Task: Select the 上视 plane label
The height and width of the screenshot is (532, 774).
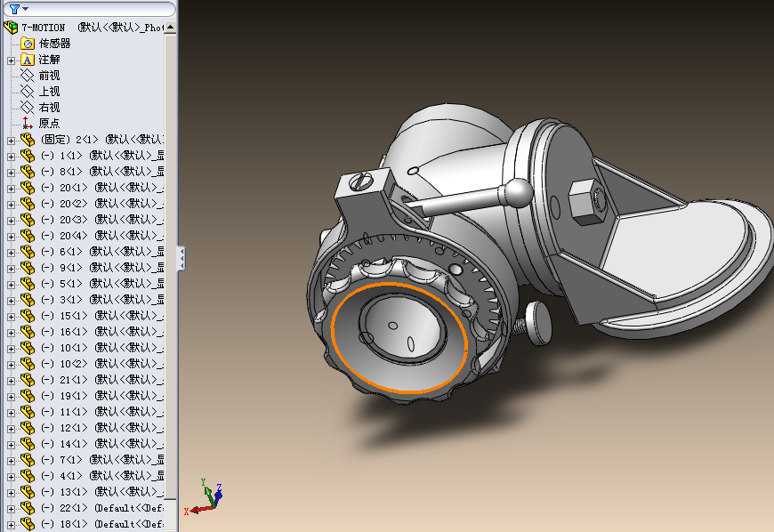Action: tap(49, 92)
